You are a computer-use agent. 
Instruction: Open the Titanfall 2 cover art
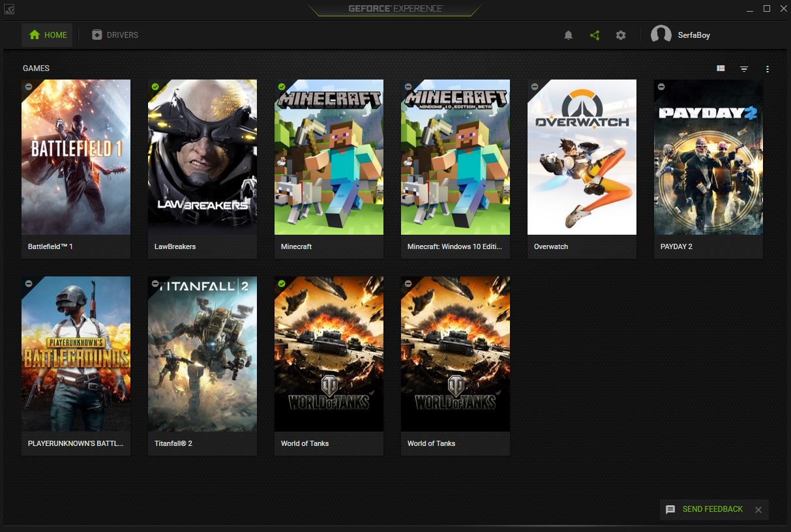203,354
